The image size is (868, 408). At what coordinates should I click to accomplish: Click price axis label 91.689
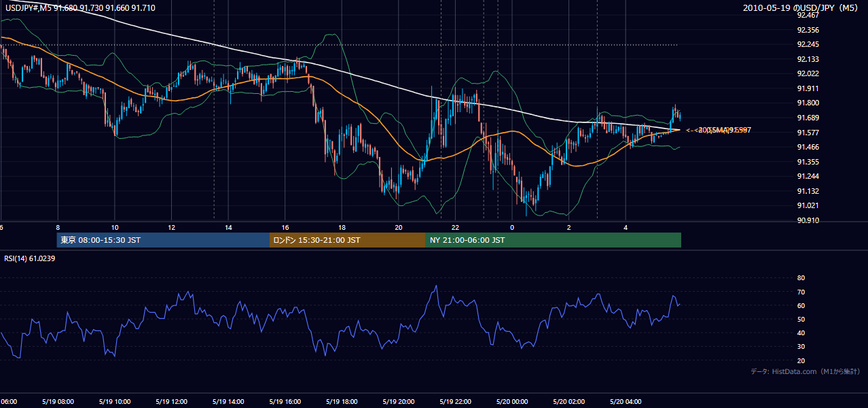(x=808, y=118)
